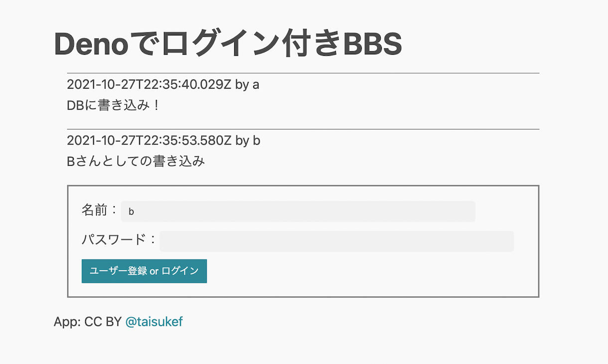Click the 名前 name input field
This screenshot has width=608, height=364.
coord(298,211)
